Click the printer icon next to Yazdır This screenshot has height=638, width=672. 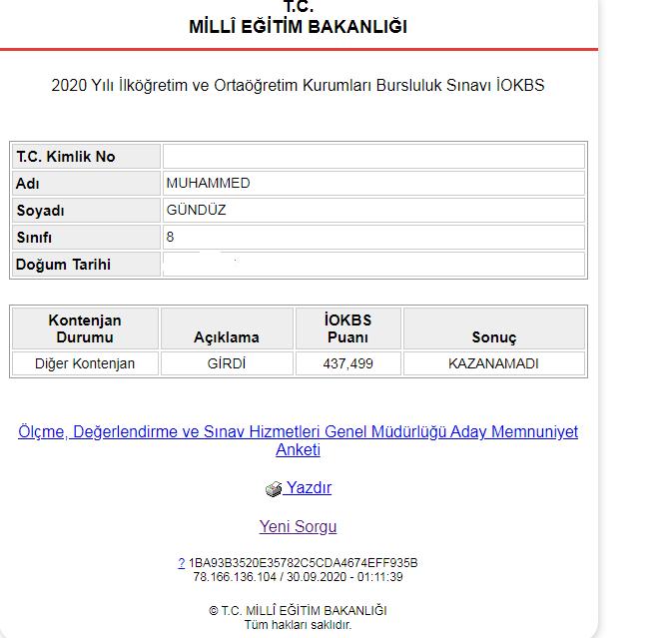[274, 488]
